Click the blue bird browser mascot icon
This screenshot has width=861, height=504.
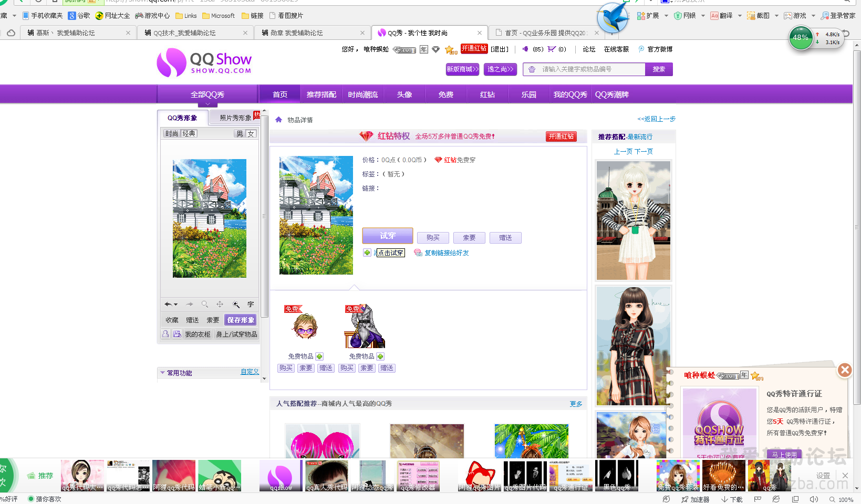[613, 18]
